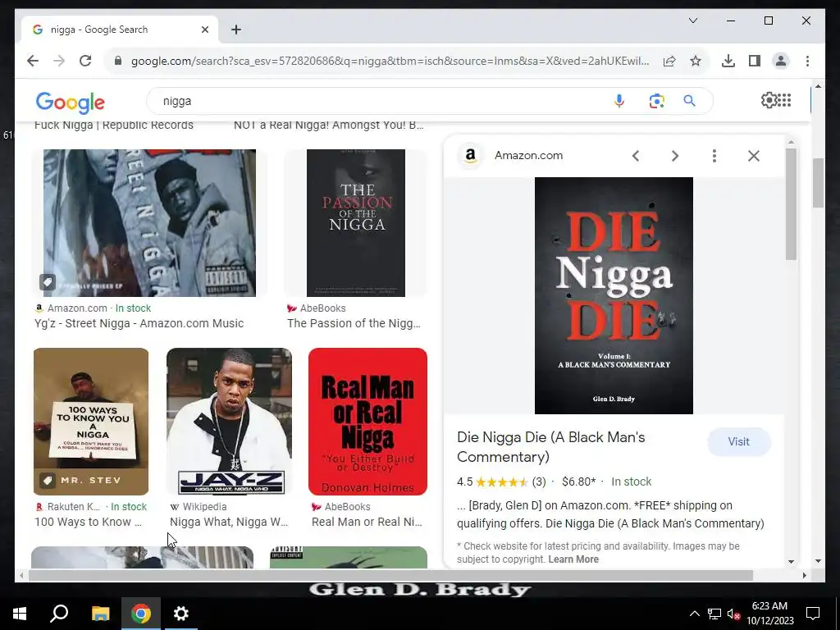840x630 pixels.
Task: Open the Windows Start menu
Action: (x=20, y=614)
